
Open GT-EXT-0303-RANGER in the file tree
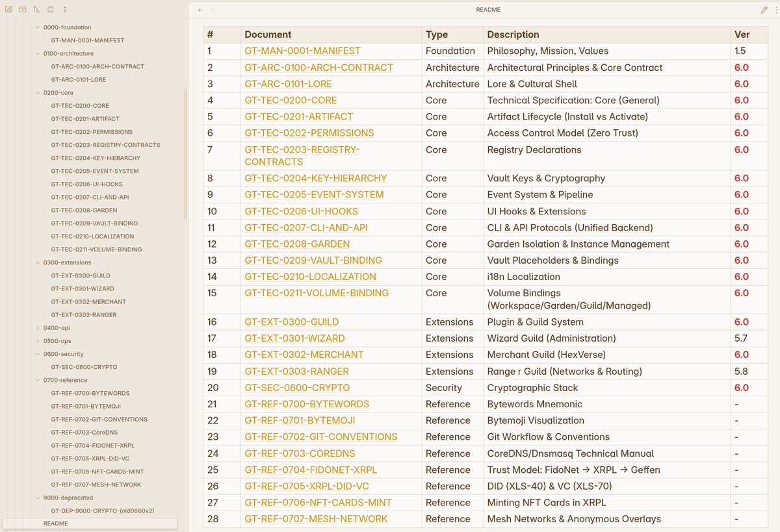pos(84,315)
